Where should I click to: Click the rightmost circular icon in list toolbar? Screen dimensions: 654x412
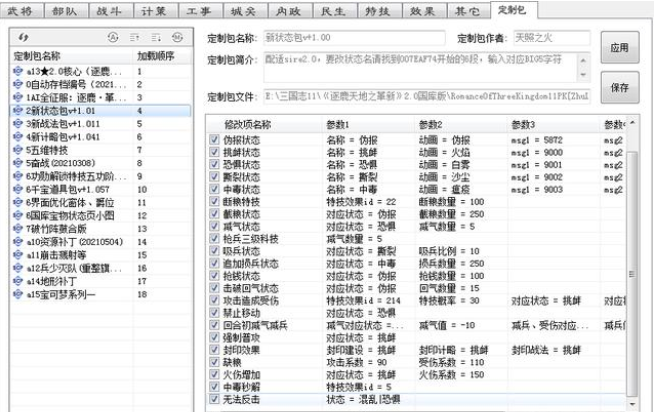pos(177,37)
